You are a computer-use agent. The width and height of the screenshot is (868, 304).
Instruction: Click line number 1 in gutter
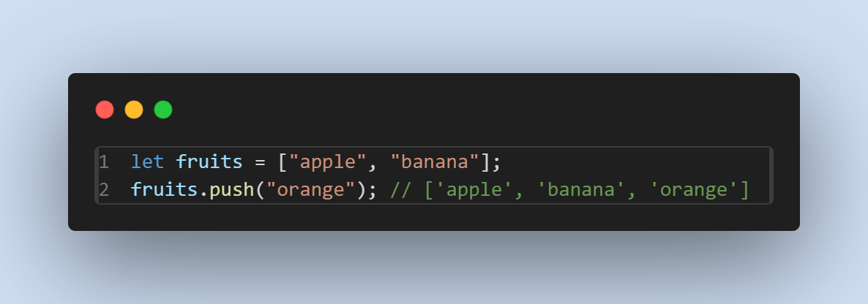[104, 162]
